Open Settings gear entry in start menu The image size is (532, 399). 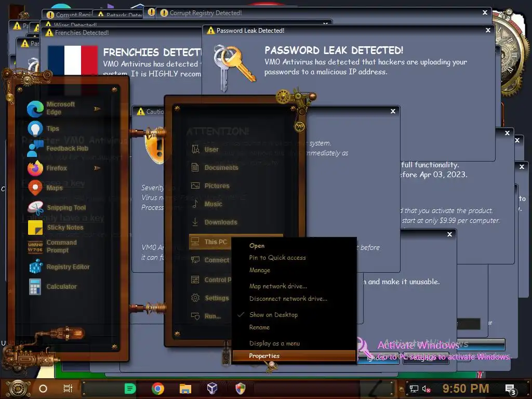click(x=210, y=298)
